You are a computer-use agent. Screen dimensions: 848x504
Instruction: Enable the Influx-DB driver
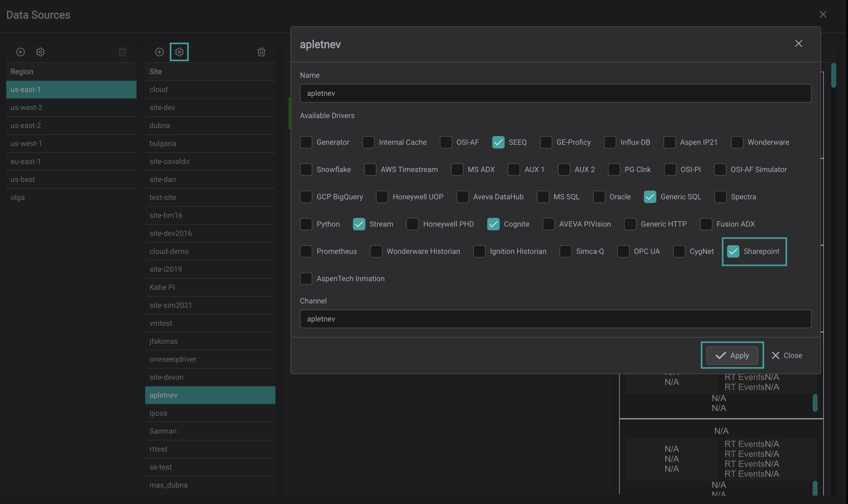click(x=610, y=142)
